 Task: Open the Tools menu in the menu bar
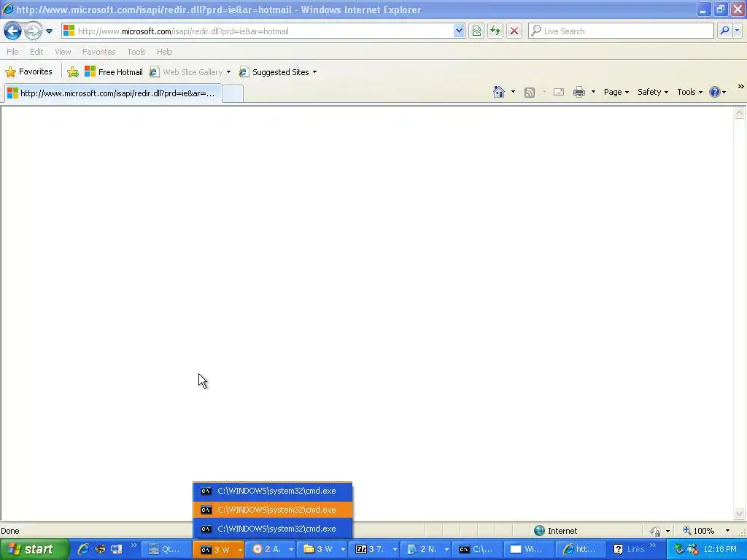pos(136,52)
